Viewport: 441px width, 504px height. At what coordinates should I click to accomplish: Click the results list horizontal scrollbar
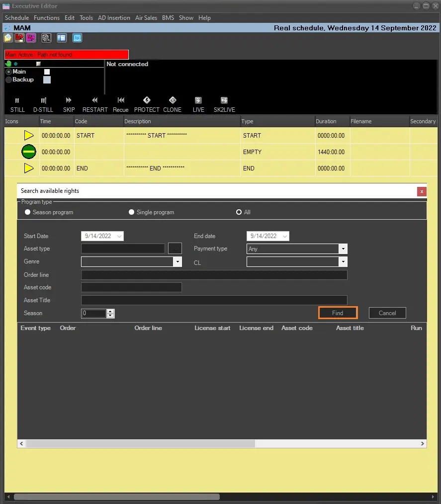click(137, 443)
